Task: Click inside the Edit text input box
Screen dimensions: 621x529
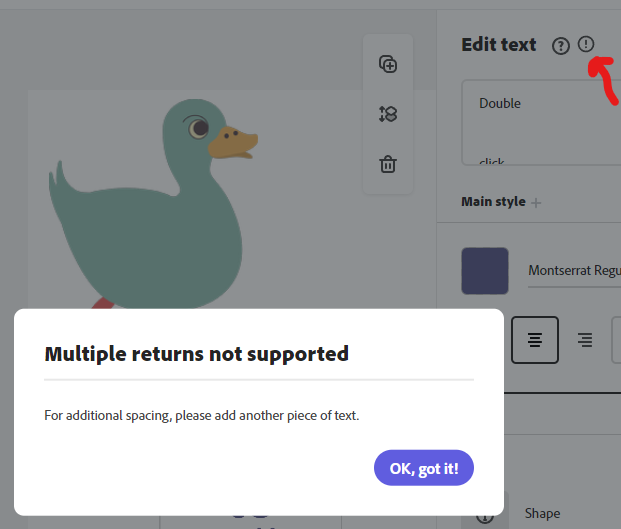Action: point(540,125)
